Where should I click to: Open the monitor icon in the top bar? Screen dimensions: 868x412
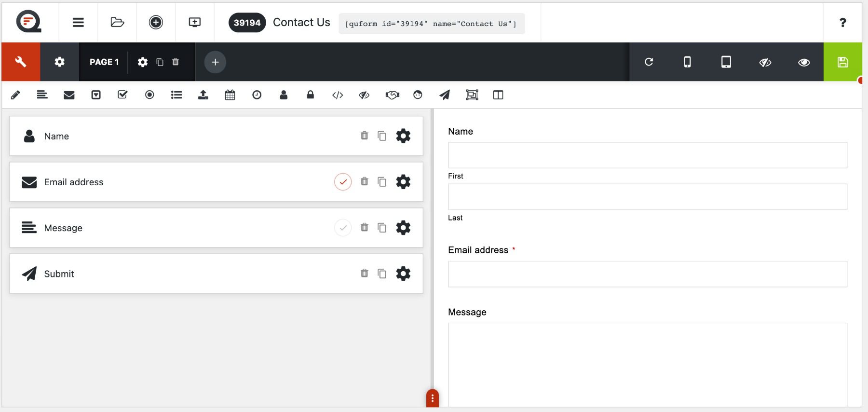coord(194,22)
